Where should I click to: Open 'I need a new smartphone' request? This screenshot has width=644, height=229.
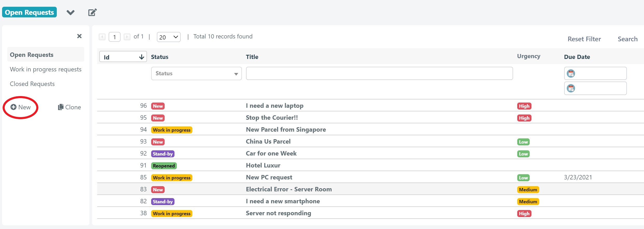pyautogui.click(x=283, y=201)
